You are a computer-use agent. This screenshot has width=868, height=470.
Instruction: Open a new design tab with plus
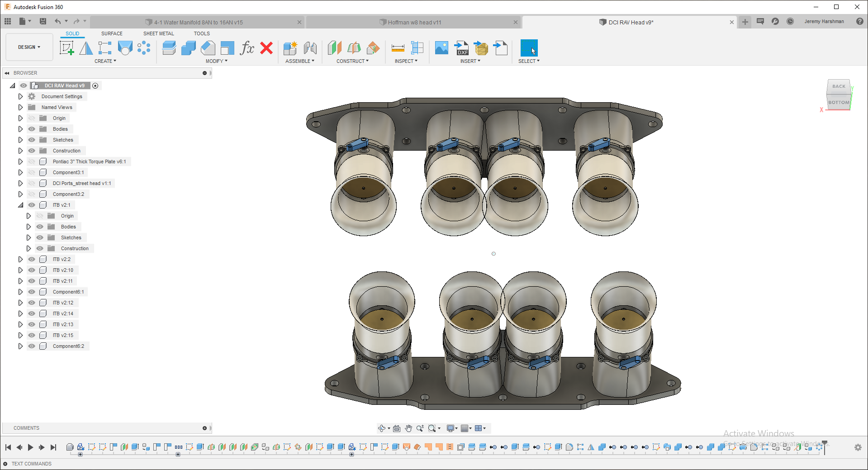745,22
